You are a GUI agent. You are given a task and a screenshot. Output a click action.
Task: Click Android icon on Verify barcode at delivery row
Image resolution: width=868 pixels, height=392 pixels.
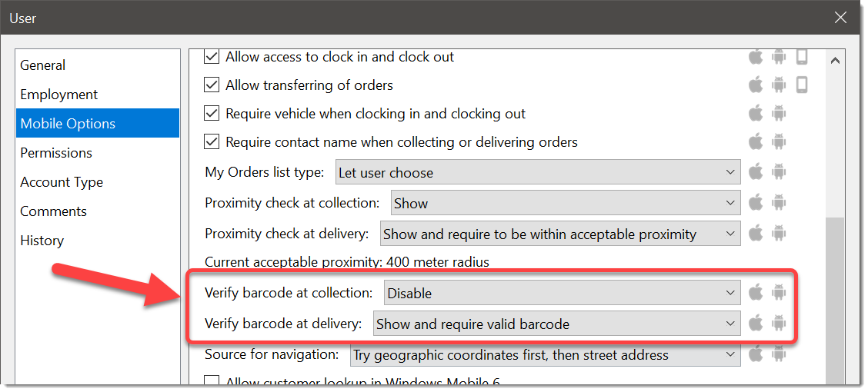[x=779, y=324]
